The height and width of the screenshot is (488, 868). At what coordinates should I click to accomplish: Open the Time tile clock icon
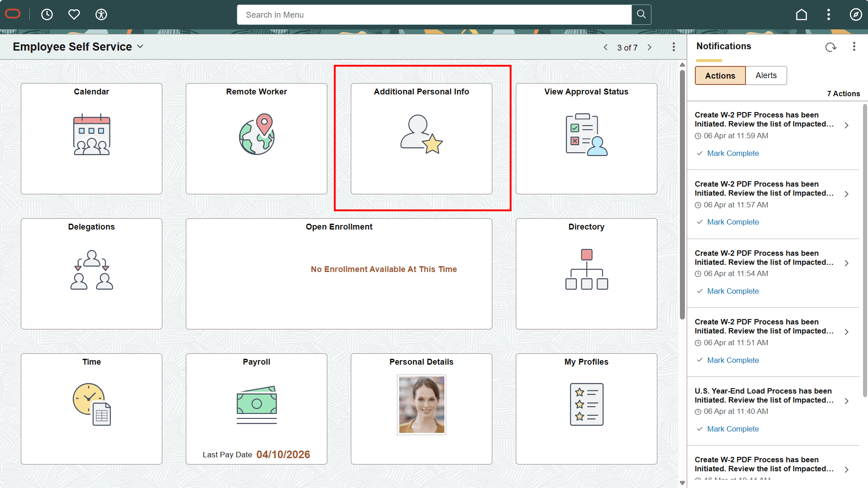point(92,404)
